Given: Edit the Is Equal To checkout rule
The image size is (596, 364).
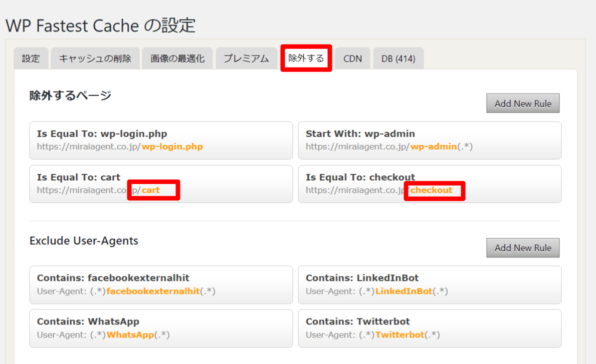Looking at the screenshot, I should coord(430,184).
